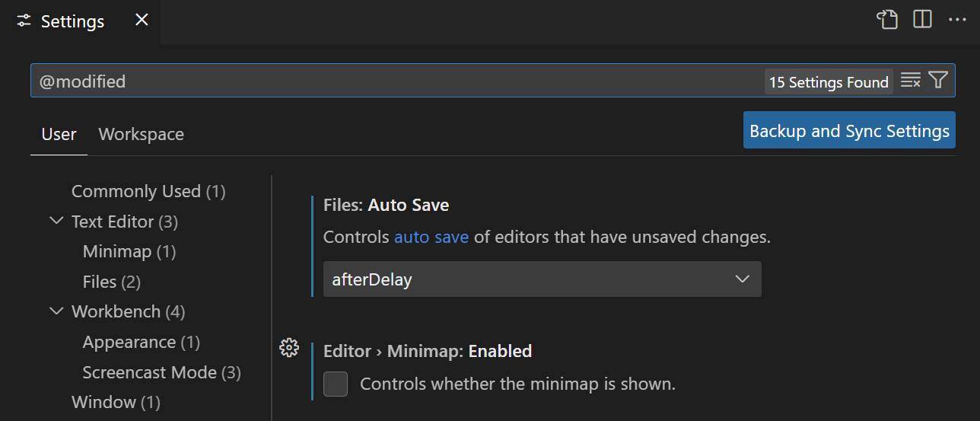Click the @modified search settings field
Viewport: 980px width, 421px height.
[x=396, y=81]
